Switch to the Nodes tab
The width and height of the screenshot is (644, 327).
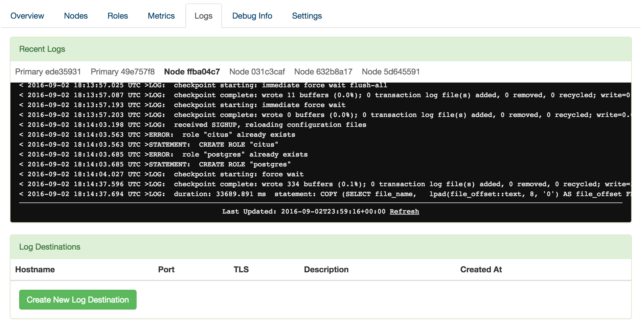76,16
